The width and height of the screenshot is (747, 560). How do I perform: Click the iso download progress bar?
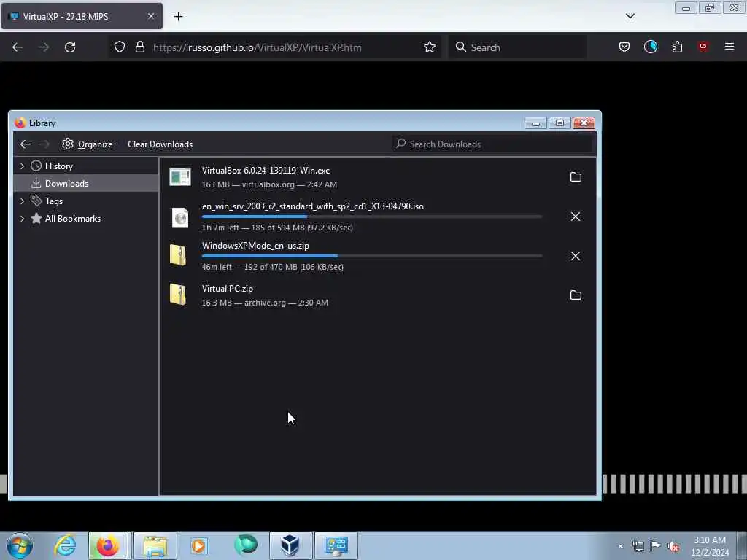(x=372, y=217)
